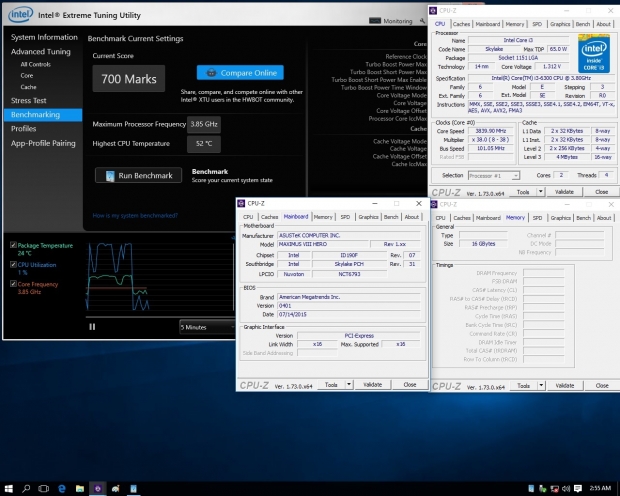Open Profiles in XTU sidebar
620x496 pixels.
pos(23,129)
